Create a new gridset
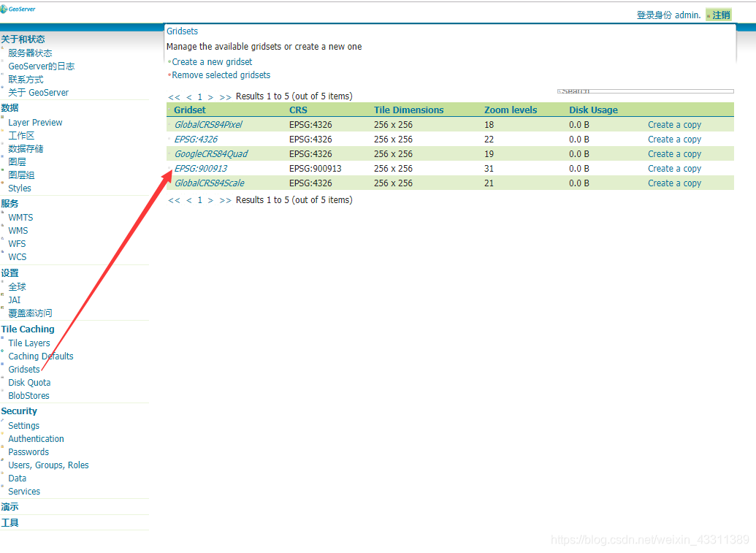The image size is (756, 553). click(212, 61)
